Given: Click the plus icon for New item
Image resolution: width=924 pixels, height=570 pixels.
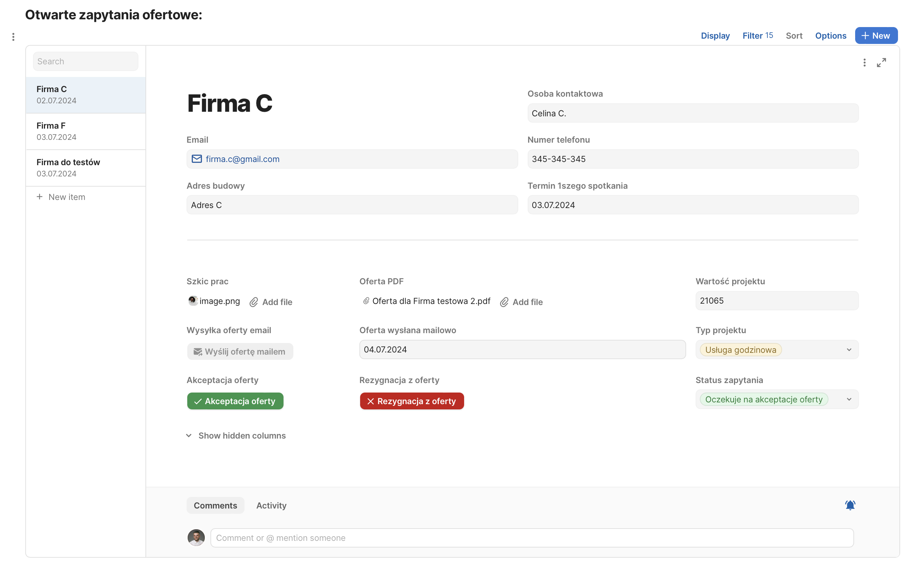Looking at the screenshot, I should point(40,197).
